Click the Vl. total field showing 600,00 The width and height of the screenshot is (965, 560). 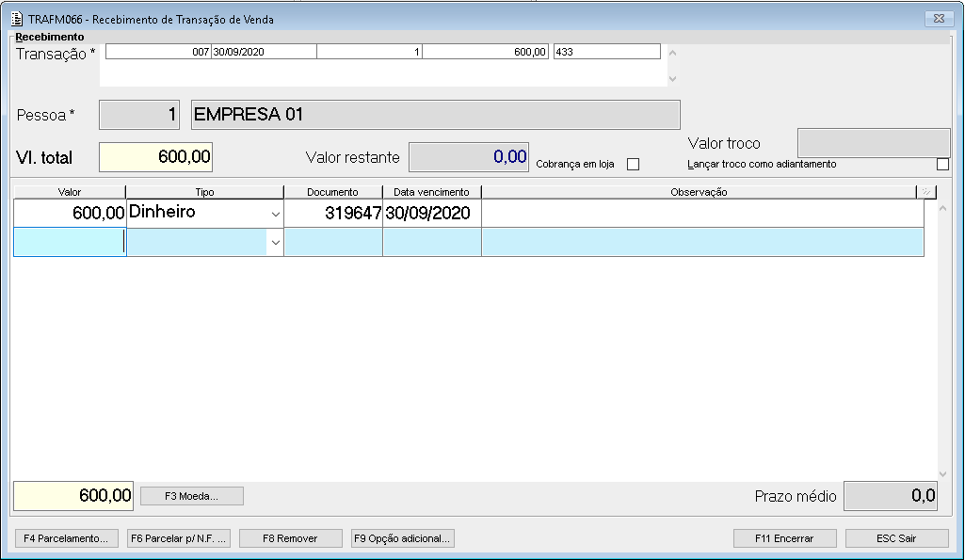click(x=155, y=157)
